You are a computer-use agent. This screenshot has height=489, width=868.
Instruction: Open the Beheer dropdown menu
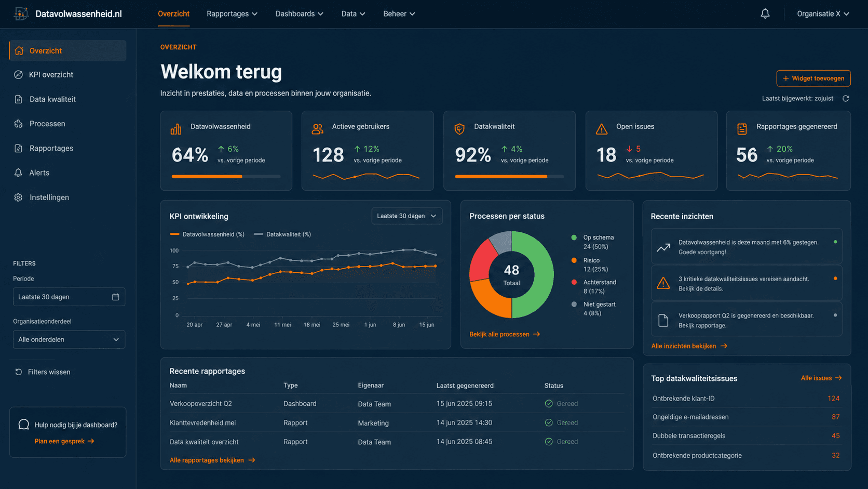[399, 14]
